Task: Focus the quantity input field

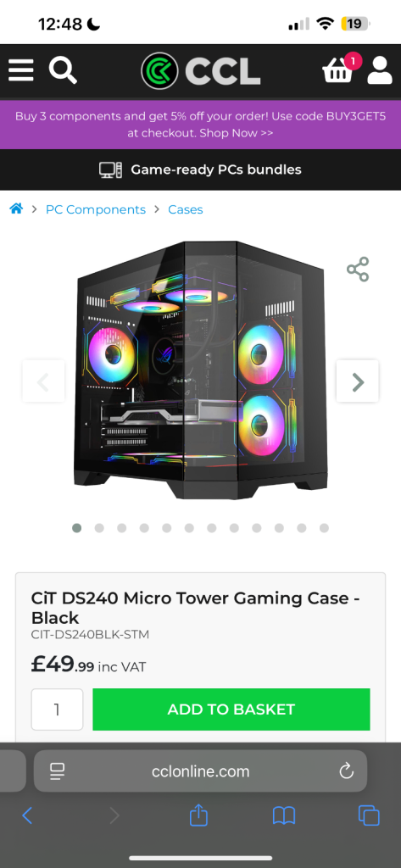Action: [57, 709]
